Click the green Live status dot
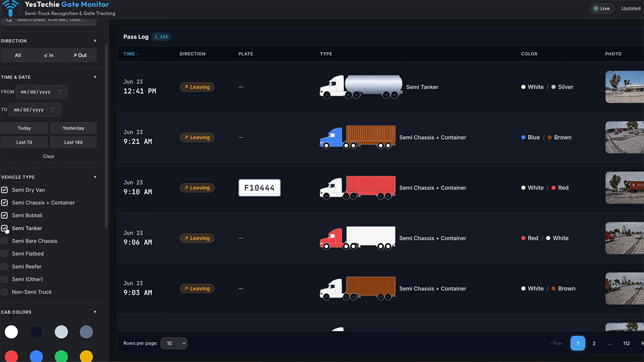 [x=596, y=8]
